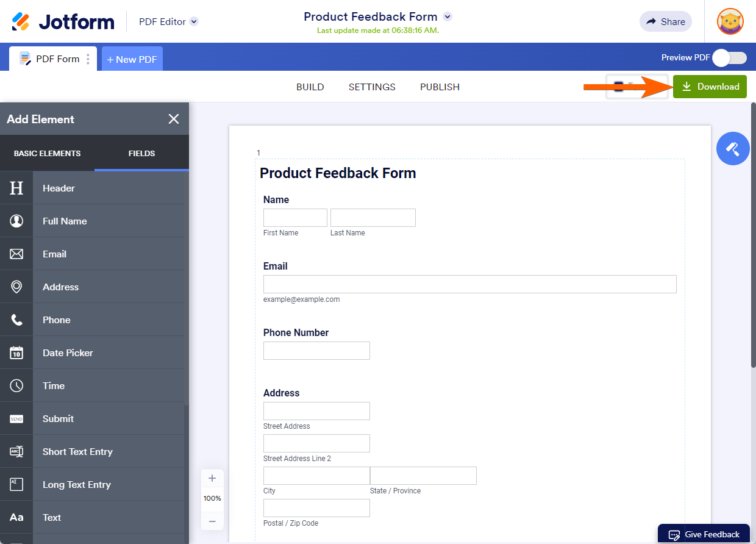756x544 pixels.
Task: Open the PDF Editor dropdown
Action: pyautogui.click(x=194, y=22)
